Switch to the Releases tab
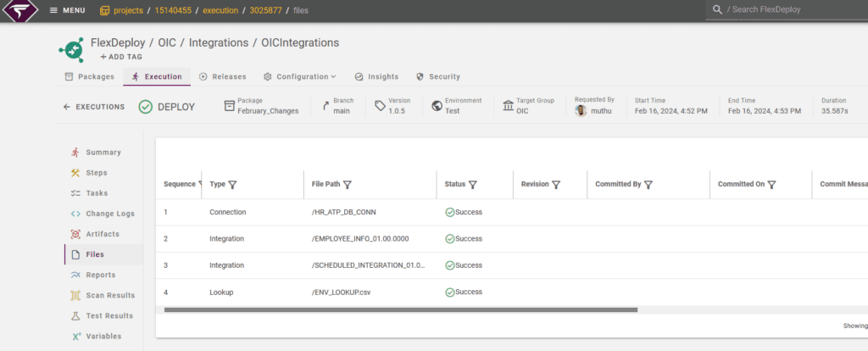 pos(222,77)
